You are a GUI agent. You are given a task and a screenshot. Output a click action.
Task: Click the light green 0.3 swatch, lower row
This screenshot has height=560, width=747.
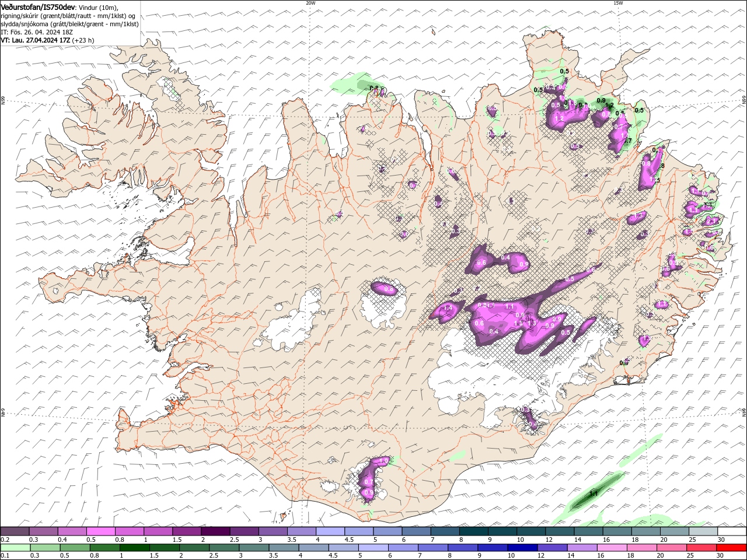tap(45, 548)
